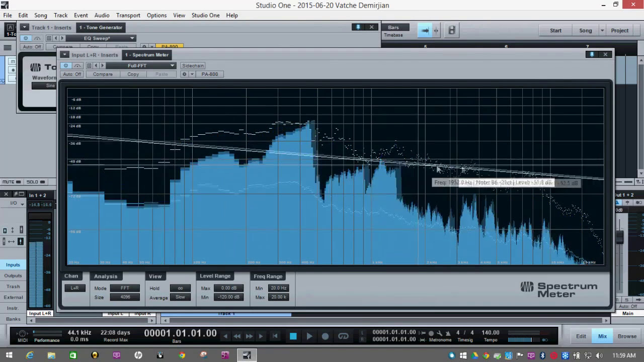Click the Level Range Min -120.00 dB field
This screenshot has width=644, height=362.
coord(229,297)
